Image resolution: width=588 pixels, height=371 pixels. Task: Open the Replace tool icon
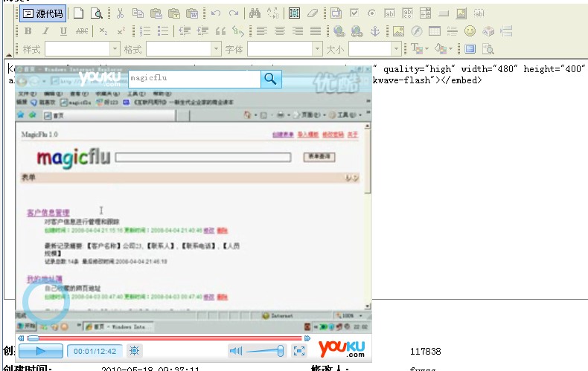click(273, 13)
